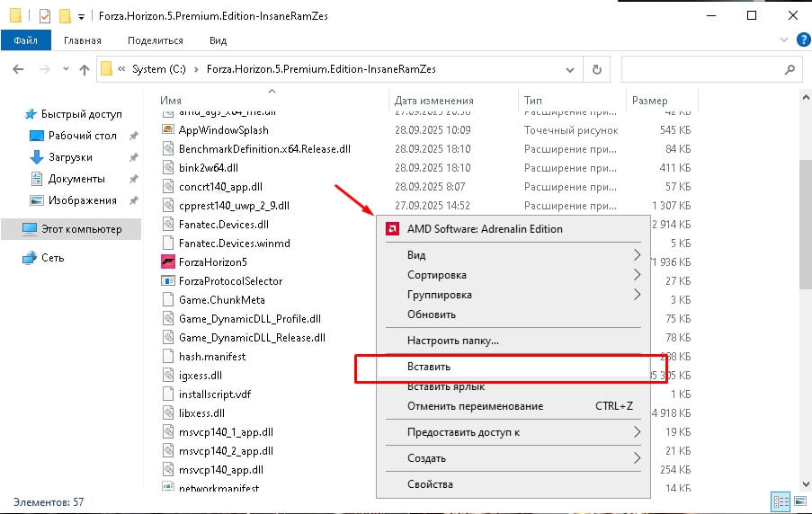Switch to details list view icon
The image size is (812, 514).
click(781, 501)
